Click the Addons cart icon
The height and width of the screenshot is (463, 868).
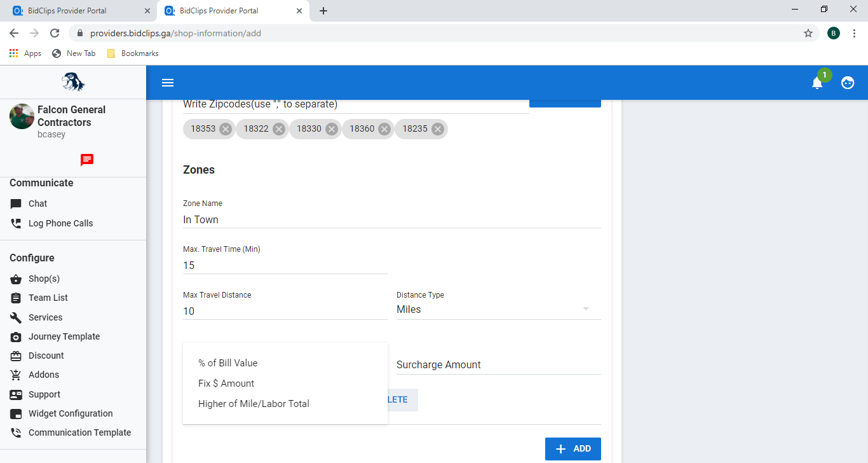(x=16, y=375)
